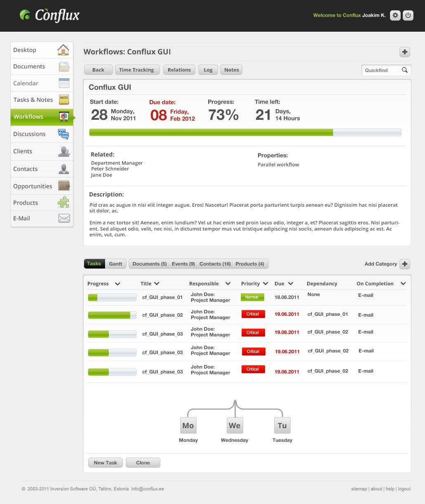
Task: Open Title column dropdown arrow
Action: point(157,283)
